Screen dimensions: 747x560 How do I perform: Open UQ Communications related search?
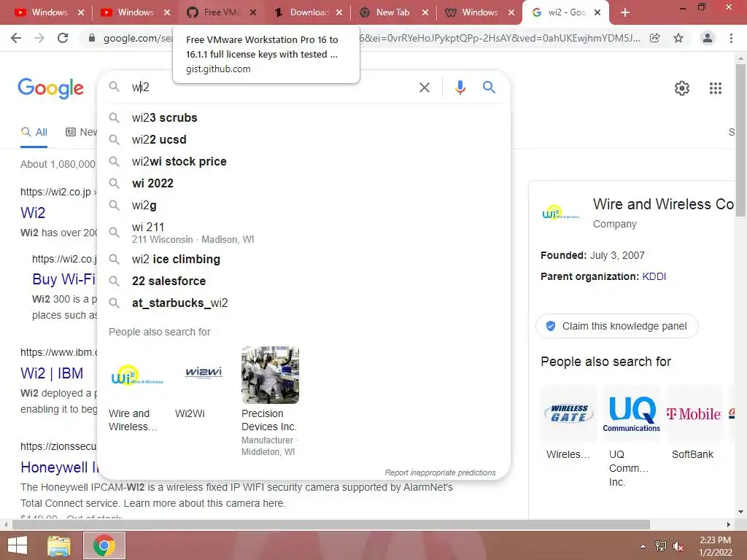(632, 437)
